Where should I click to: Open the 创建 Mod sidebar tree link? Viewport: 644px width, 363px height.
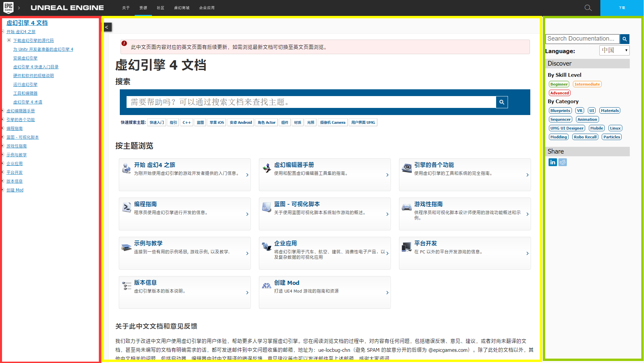[15, 190]
